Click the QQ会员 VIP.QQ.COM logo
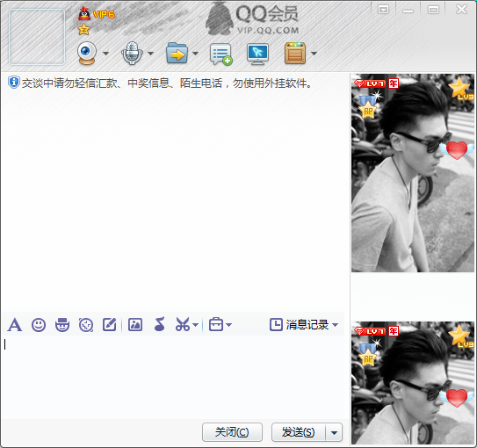The width and height of the screenshot is (477, 448). point(252,18)
